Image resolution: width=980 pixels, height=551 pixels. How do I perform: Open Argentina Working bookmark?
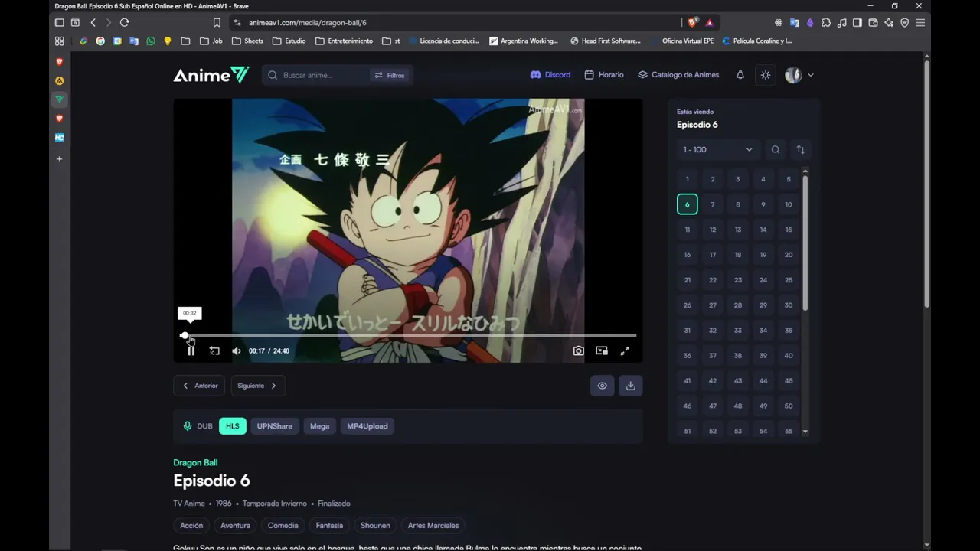point(524,41)
